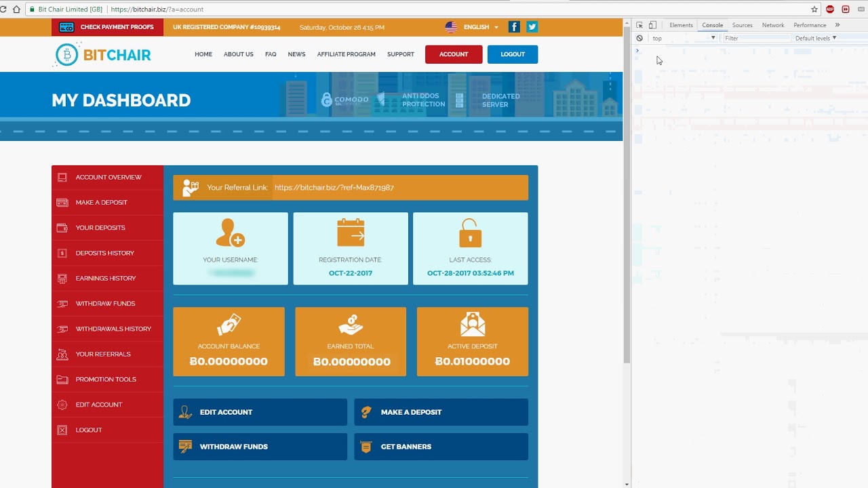Click the red Account button
This screenshot has width=868, height=488.
pyautogui.click(x=454, y=54)
